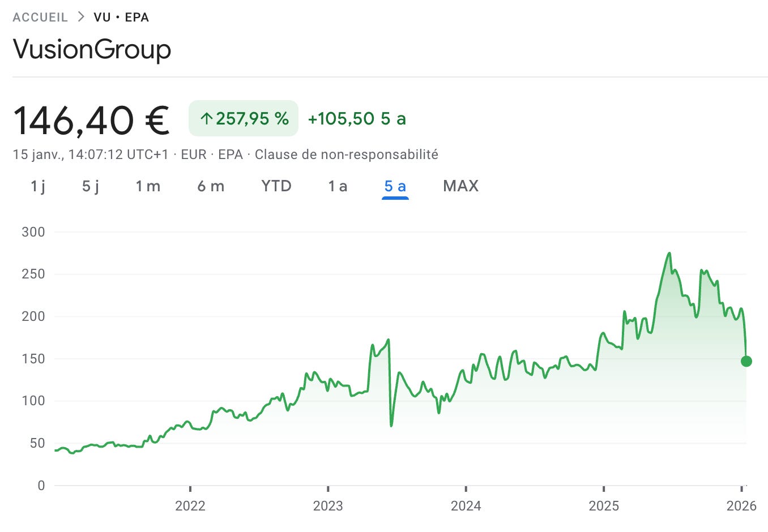Select the 1 j time range tab

tap(38, 186)
